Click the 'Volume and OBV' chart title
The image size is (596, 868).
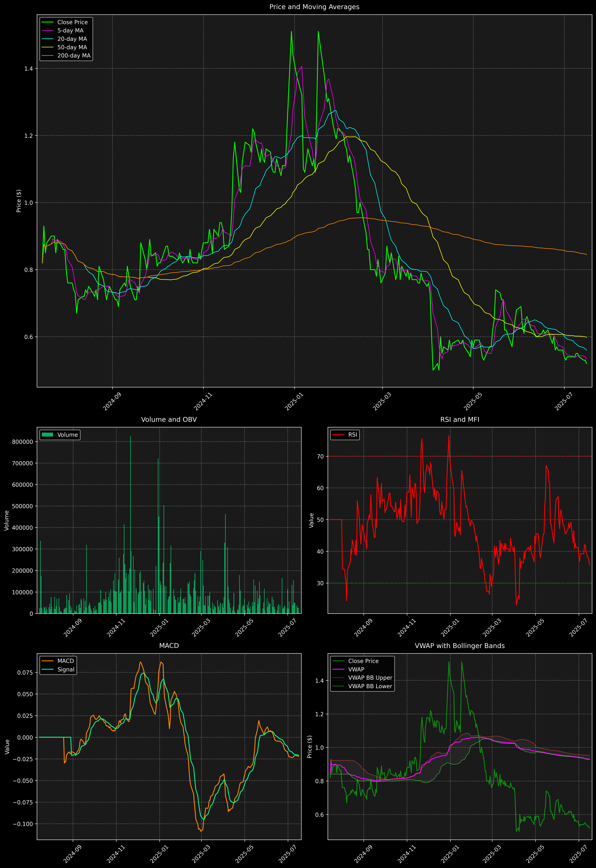(x=169, y=420)
